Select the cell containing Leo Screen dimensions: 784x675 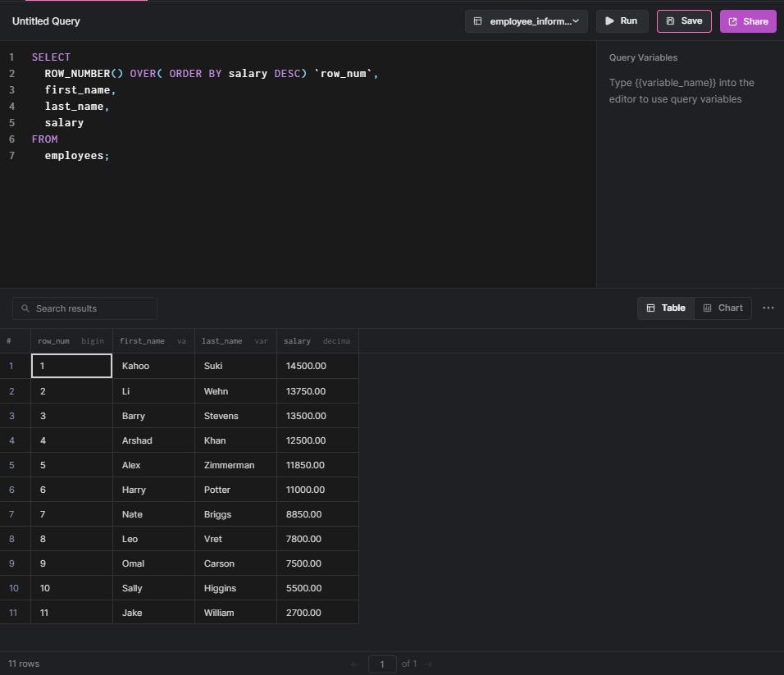click(x=153, y=539)
